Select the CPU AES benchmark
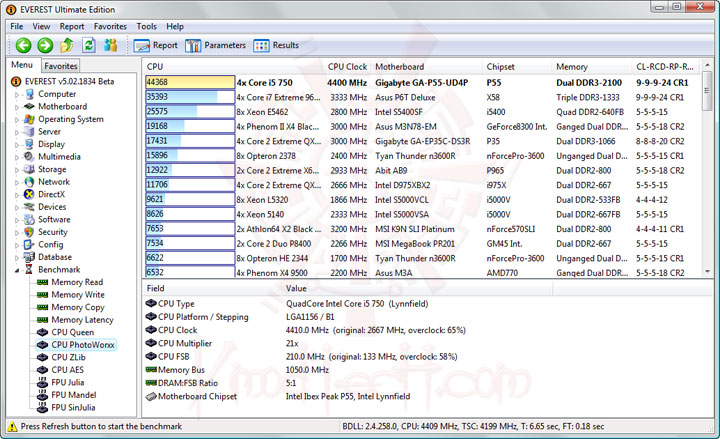This screenshot has width=720, height=439. point(68,370)
